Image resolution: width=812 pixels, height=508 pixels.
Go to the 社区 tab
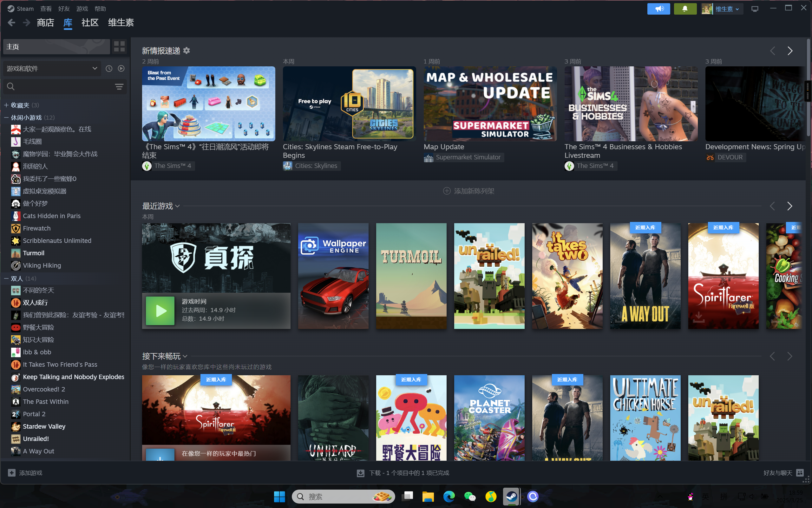(x=90, y=23)
